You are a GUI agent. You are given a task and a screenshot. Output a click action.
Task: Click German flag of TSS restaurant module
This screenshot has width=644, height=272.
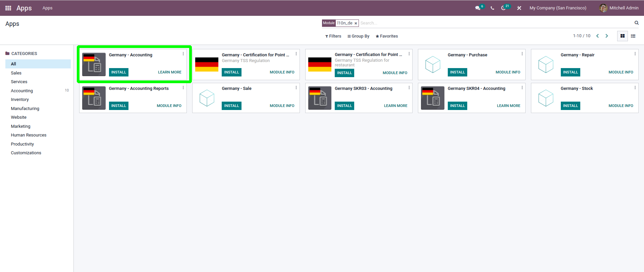[320, 64]
